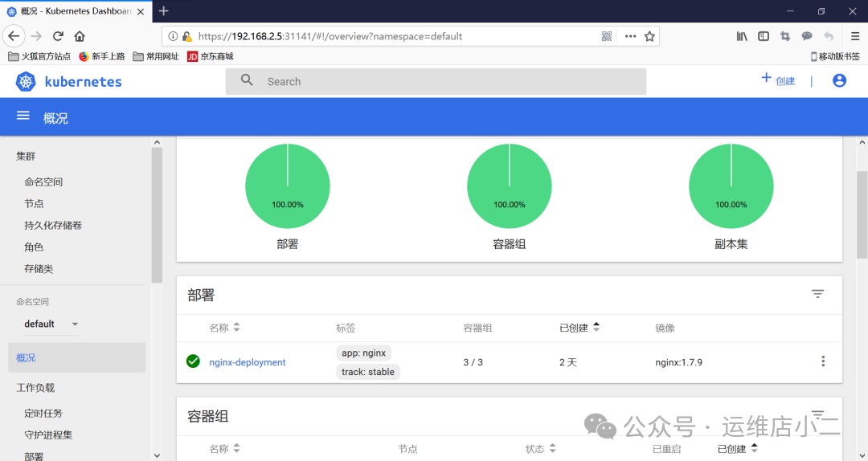Click the 创建 button
This screenshot has height=461, width=868.
click(x=778, y=80)
